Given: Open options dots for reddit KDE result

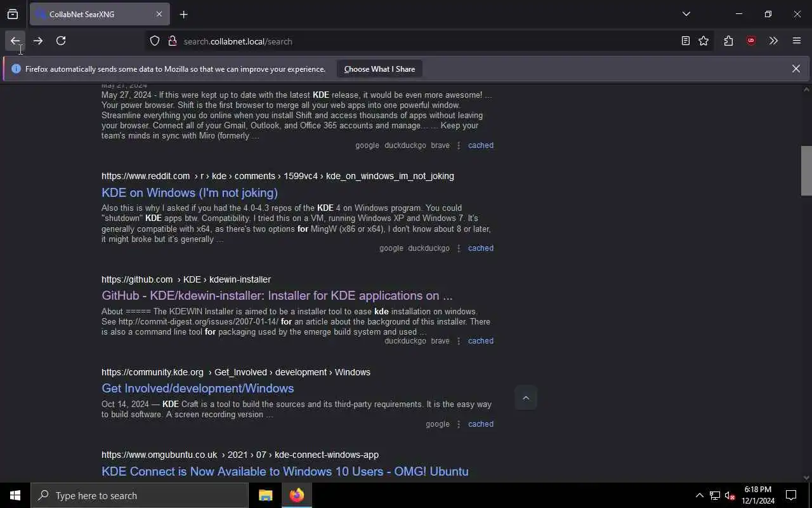Looking at the screenshot, I should point(459,248).
